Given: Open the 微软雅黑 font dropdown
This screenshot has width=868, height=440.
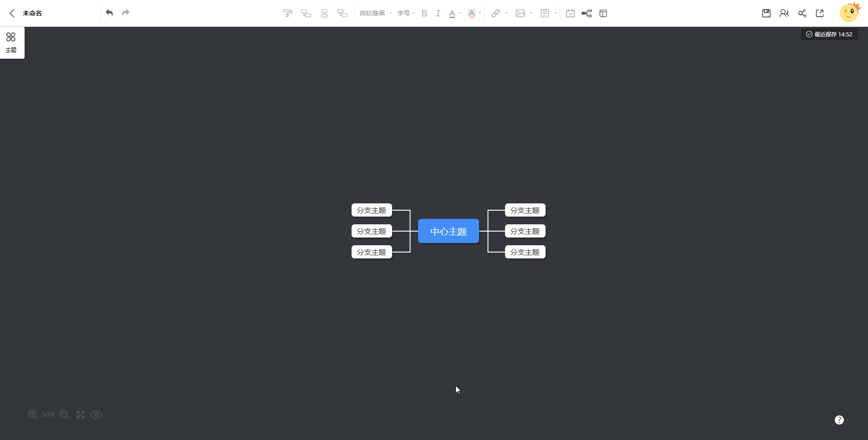Looking at the screenshot, I should coord(375,13).
